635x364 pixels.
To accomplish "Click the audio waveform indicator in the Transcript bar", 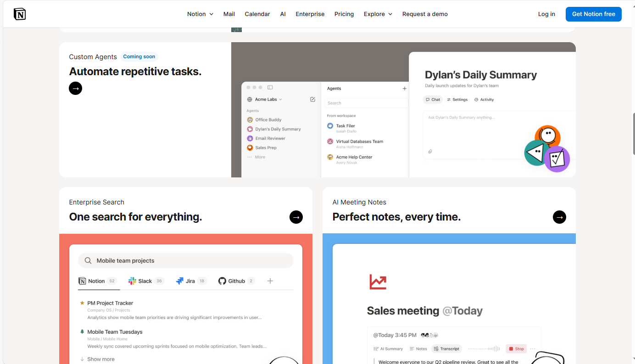I will (484, 348).
